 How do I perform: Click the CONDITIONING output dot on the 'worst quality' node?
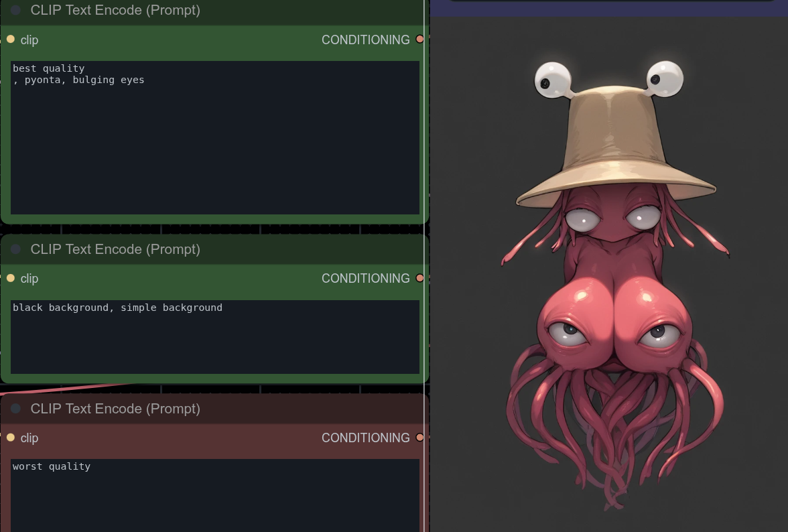[x=419, y=438]
